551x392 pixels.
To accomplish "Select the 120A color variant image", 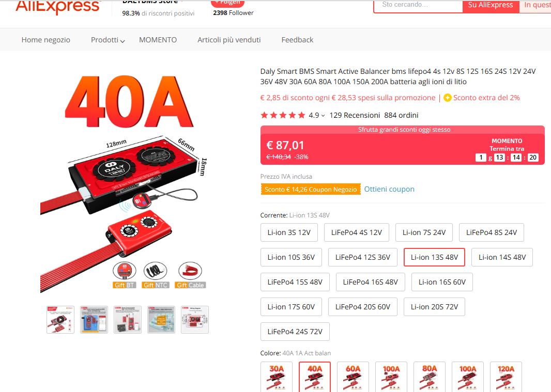I will tap(506, 377).
